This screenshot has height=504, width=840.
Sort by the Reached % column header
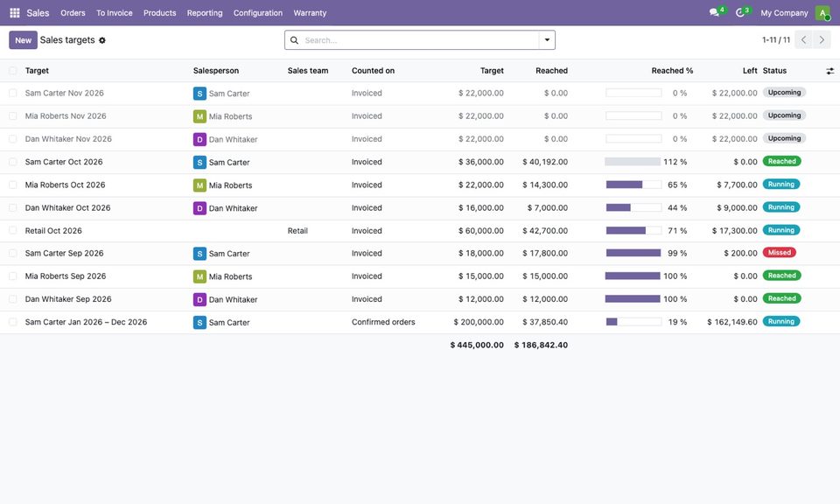672,71
